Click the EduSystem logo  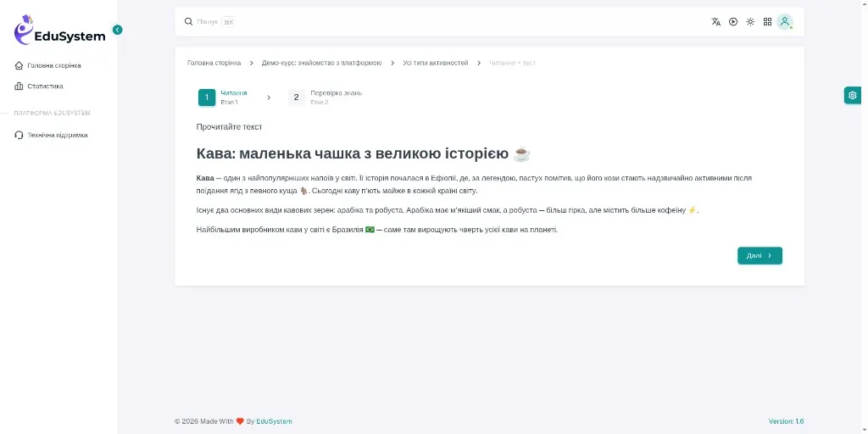[x=59, y=30]
